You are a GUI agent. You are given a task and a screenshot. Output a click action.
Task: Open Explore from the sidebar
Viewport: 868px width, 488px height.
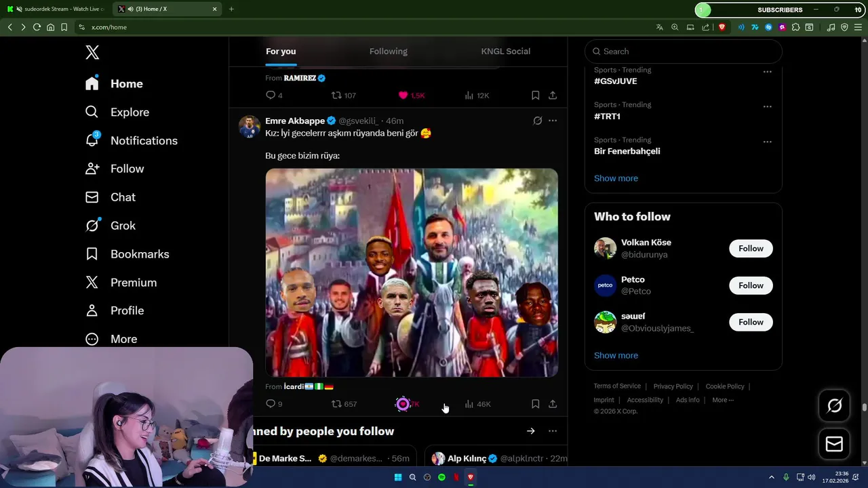117,112
